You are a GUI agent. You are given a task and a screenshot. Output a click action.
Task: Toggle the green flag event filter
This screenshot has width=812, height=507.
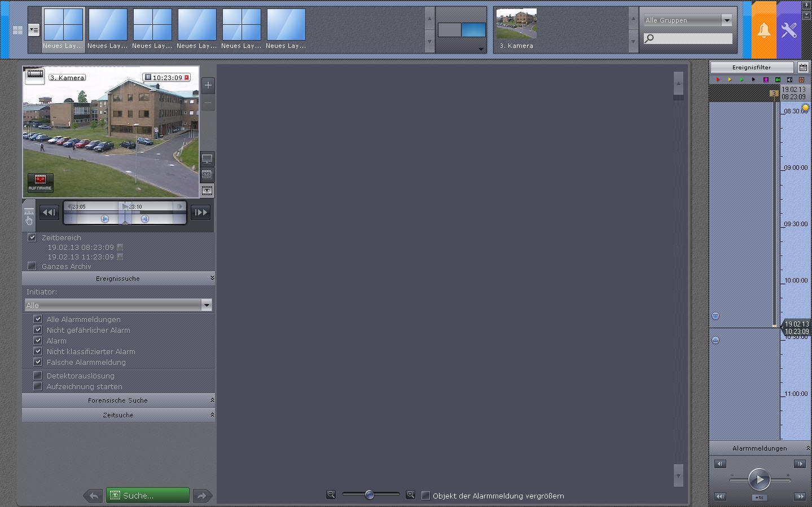point(741,80)
